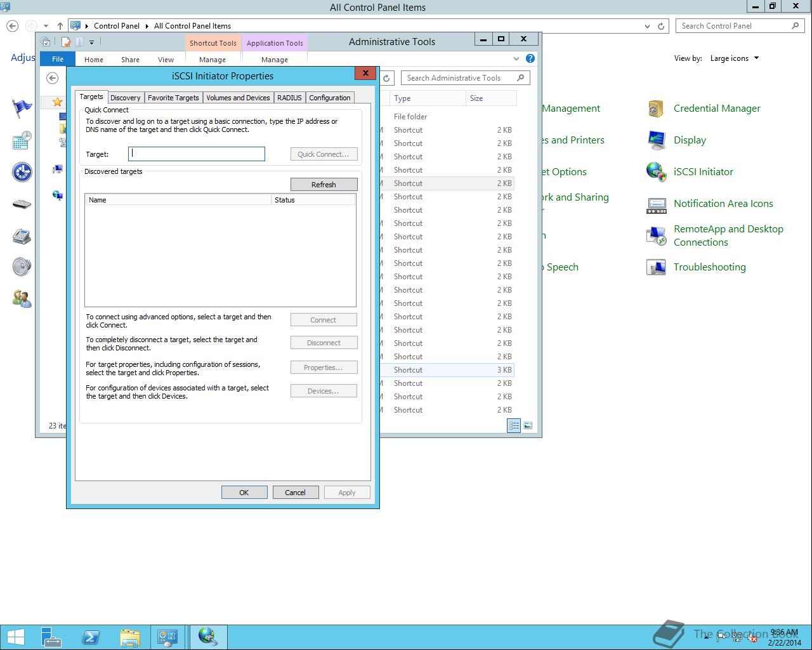Open the RADIUS tab

[x=289, y=98]
